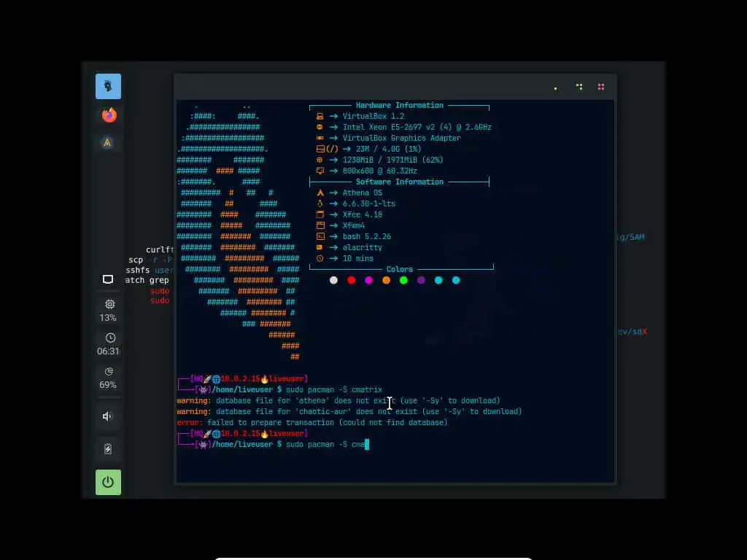The width and height of the screenshot is (747, 560).
Task: Open the Athena OS app in the sidebar
Action: pos(108,142)
